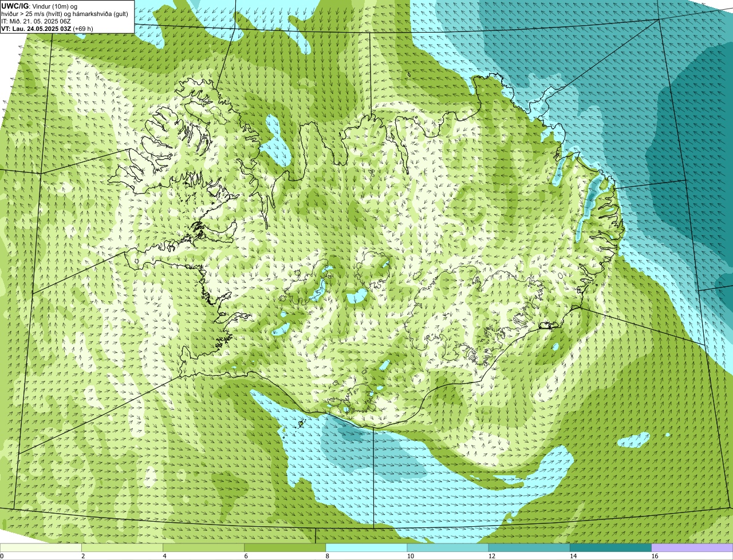The height and width of the screenshot is (560, 733).
Task: Click the light cyan 8–10 legend swatch
Action: 366,548
